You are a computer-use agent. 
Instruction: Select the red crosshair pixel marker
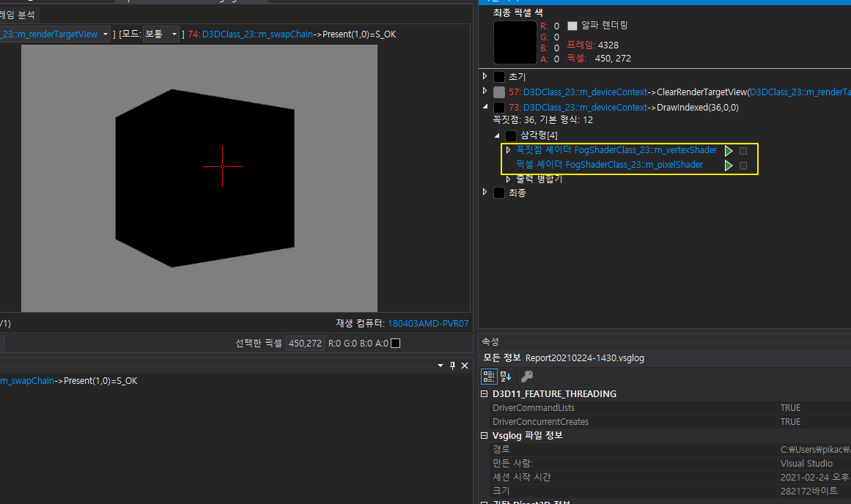[222, 166]
